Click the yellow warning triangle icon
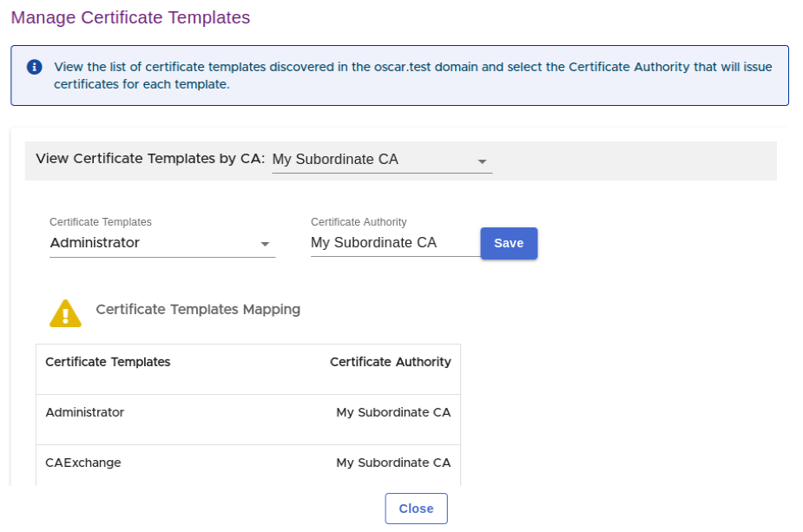This screenshot has width=803, height=532. coord(65,312)
